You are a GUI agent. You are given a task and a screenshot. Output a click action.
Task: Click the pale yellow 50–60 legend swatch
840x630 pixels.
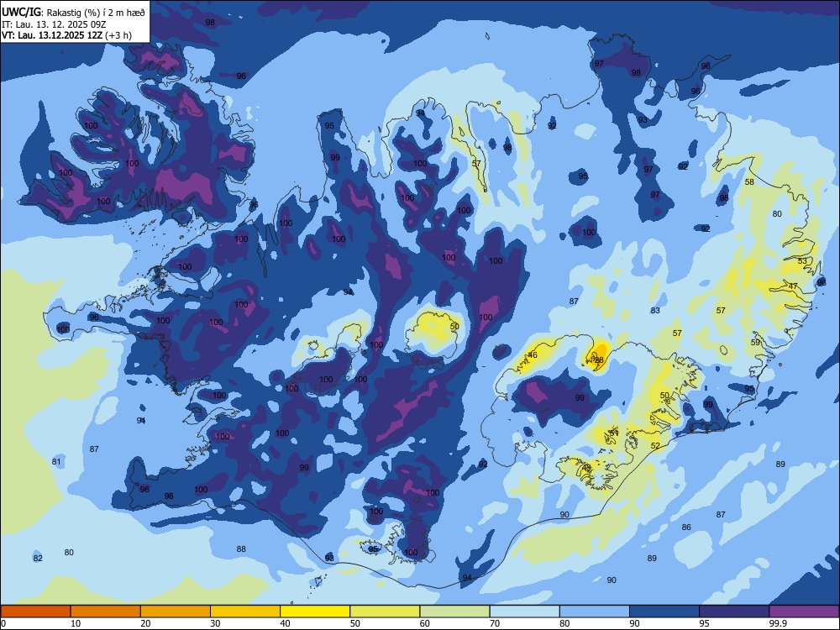385,612
